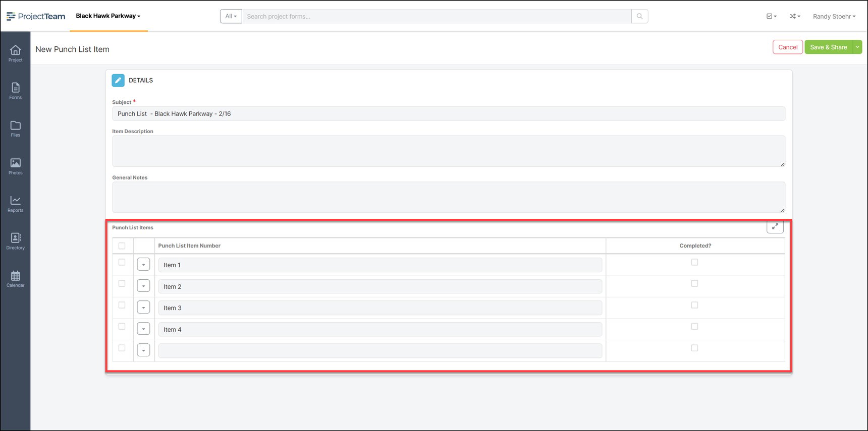The height and width of the screenshot is (431, 868).
Task: Mark Item 2 as Completed
Action: tap(694, 283)
